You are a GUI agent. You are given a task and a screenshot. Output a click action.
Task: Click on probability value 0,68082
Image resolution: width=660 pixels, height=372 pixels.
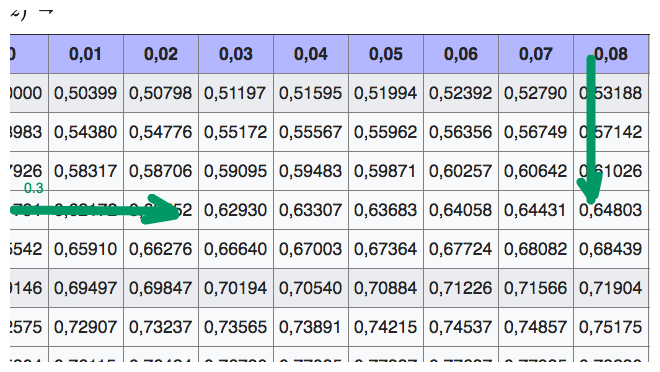[x=535, y=249]
